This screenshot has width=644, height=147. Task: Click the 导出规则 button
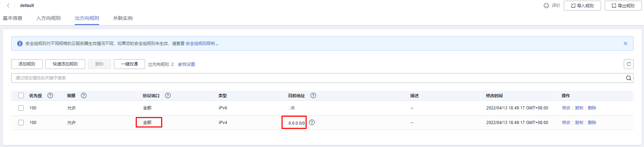point(623,6)
